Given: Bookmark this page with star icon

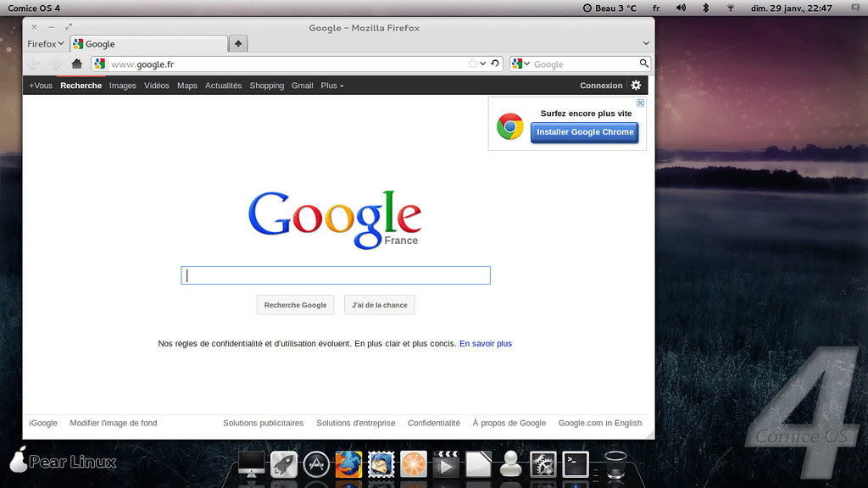Looking at the screenshot, I should [x=472, y=64].
